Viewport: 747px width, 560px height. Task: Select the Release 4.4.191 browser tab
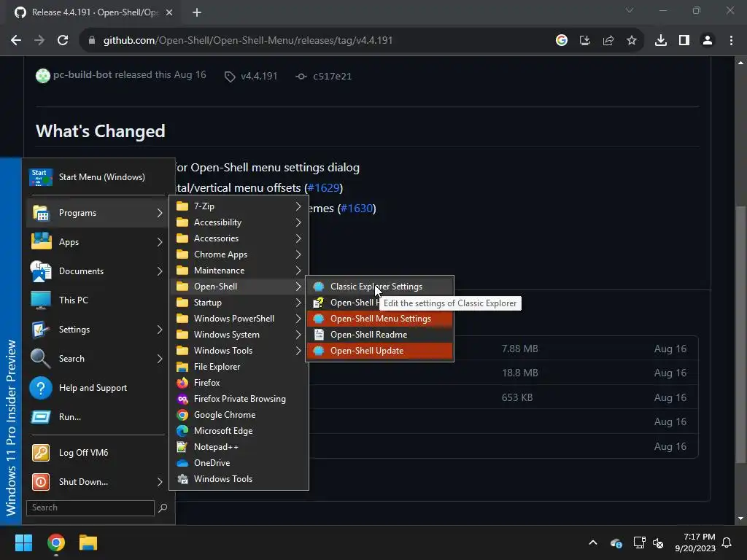[x=93, y=12]
